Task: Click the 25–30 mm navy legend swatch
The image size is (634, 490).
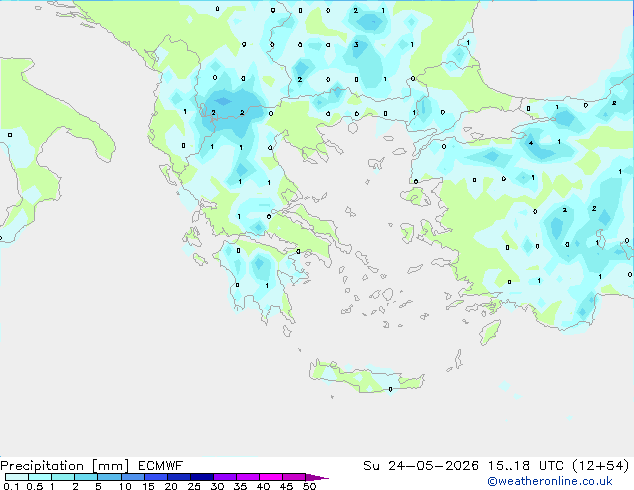Action: tap(201, 477)
